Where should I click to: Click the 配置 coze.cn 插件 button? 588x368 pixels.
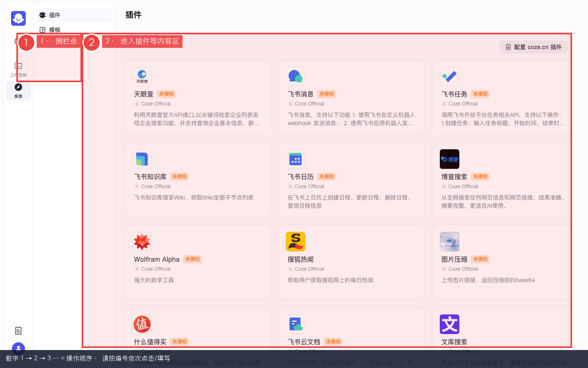click(534, 47)
